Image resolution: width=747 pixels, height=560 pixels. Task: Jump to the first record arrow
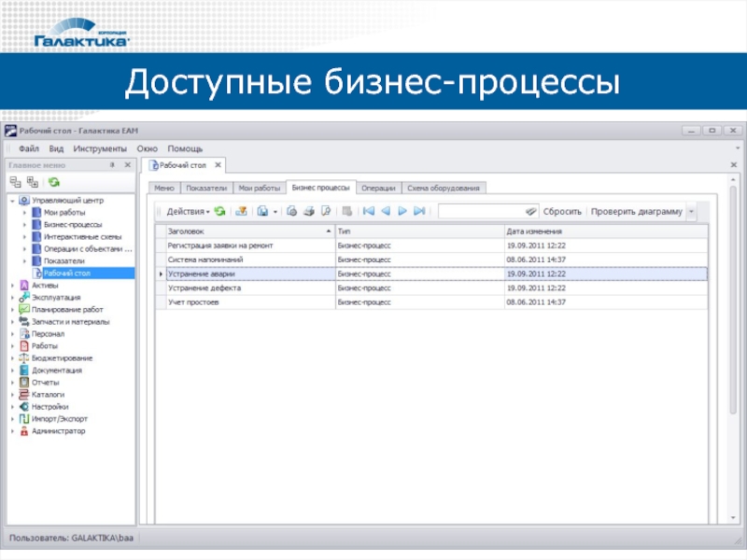[x=368, y=211]
